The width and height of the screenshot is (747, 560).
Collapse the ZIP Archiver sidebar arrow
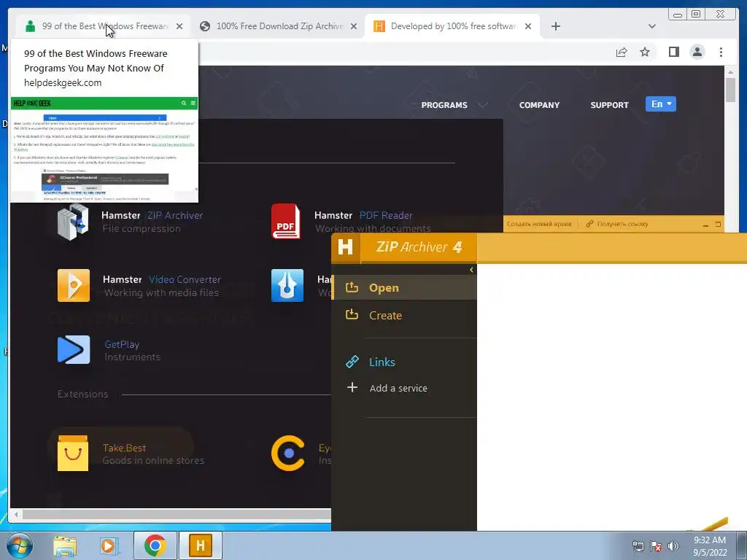pyautogui.click(x=471, y=270)
